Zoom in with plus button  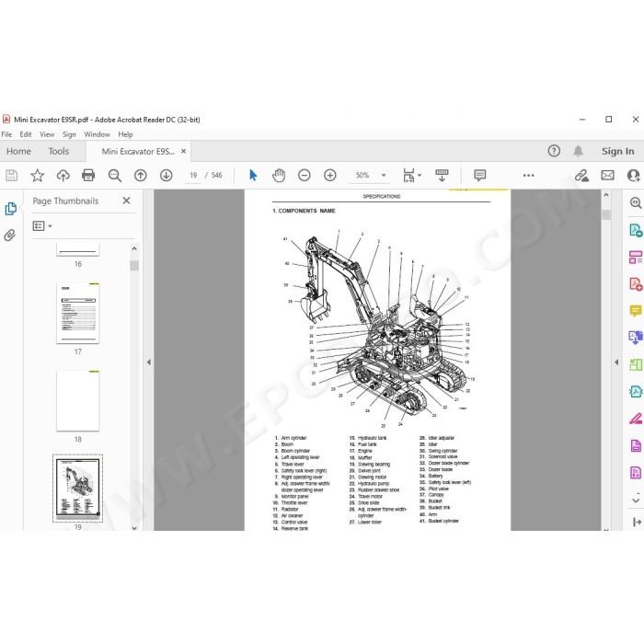click(329, 176)
